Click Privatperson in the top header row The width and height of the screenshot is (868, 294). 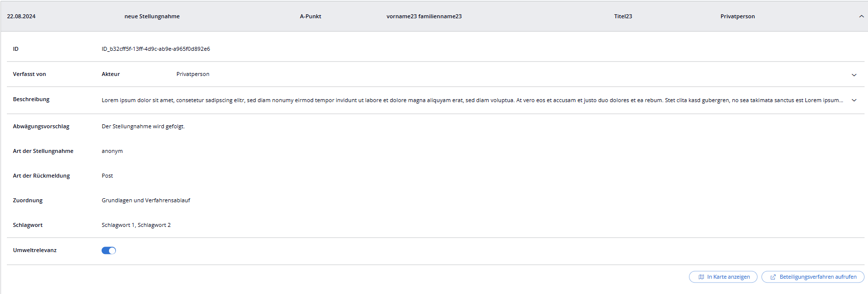737,16
